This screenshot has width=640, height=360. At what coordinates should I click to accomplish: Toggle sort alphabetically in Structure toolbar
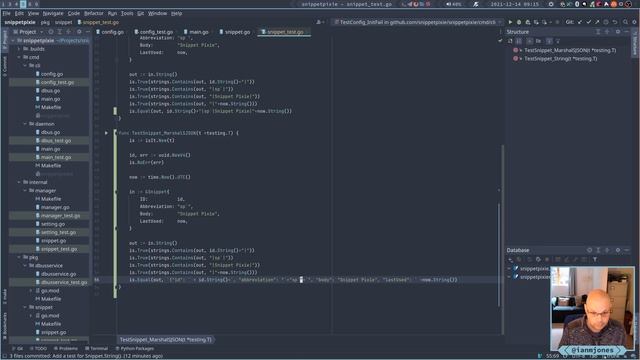click(x=519, y=41)
